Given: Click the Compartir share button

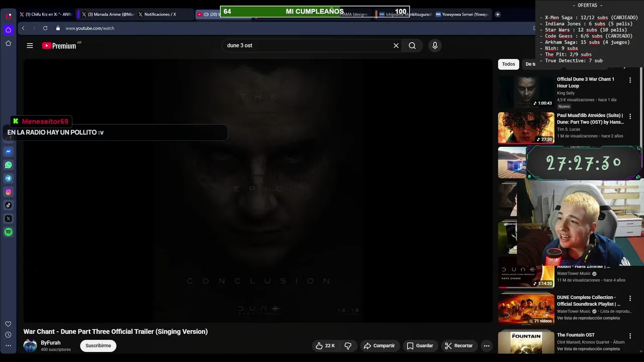Looking at the screenshot, I should click(x=379, y=346).
